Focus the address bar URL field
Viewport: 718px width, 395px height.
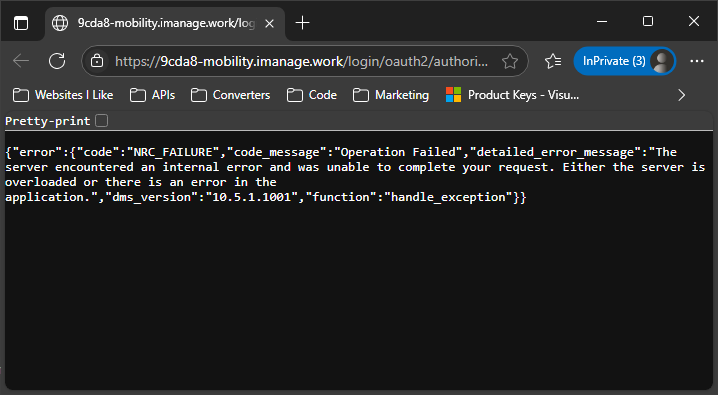coord(301,61)
